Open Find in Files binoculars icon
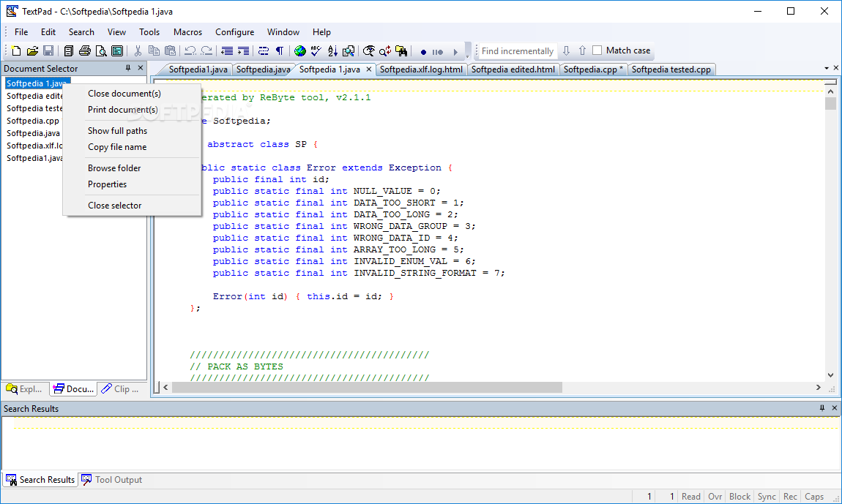The width and height of the screenshot is (842, 504). tap(401, 51)
